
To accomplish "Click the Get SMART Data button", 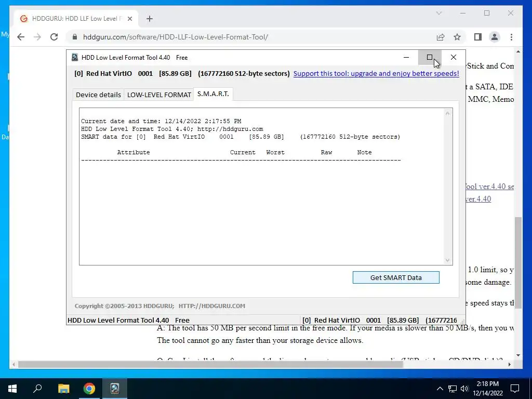I will 396,277.
